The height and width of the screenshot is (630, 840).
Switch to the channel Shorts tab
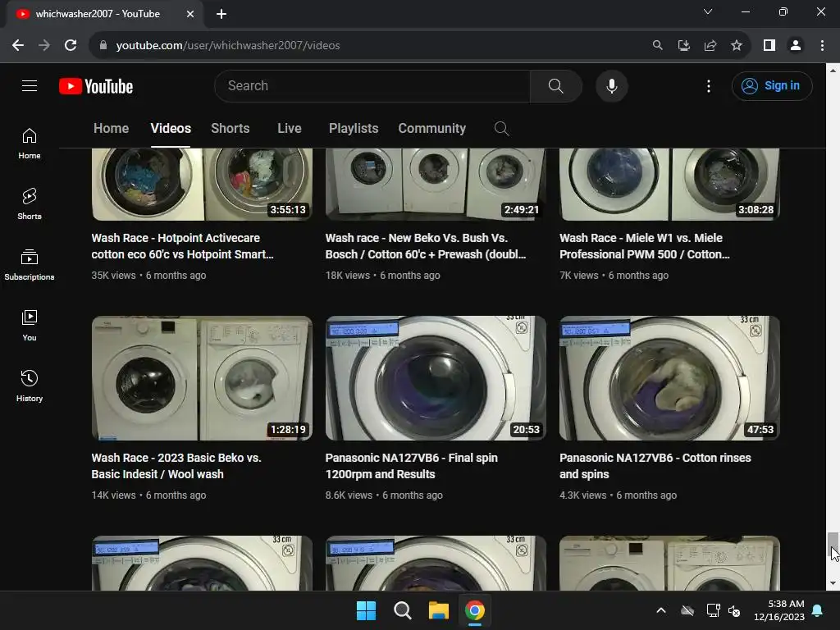[231, 129]
